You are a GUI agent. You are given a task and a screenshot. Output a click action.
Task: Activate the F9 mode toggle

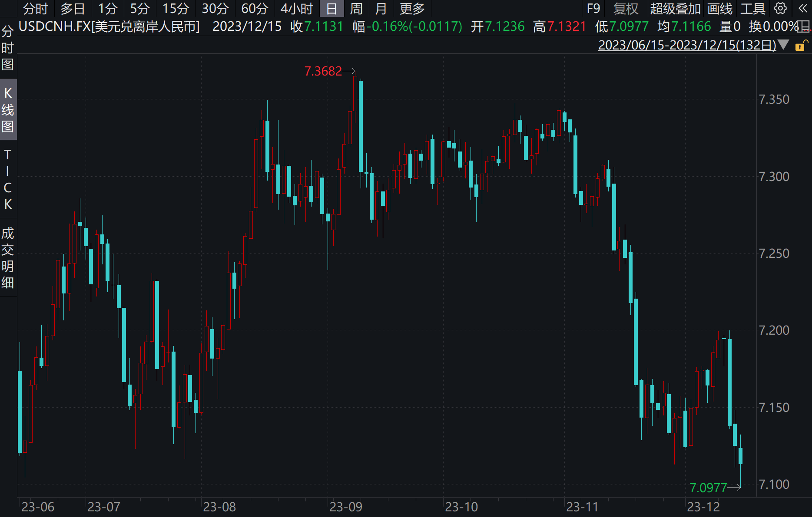[593, 9]
